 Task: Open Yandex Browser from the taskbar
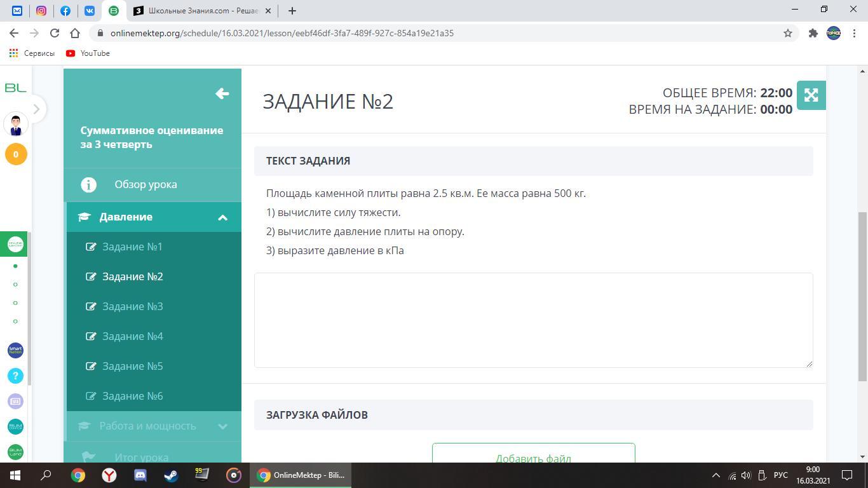point(109,475)
